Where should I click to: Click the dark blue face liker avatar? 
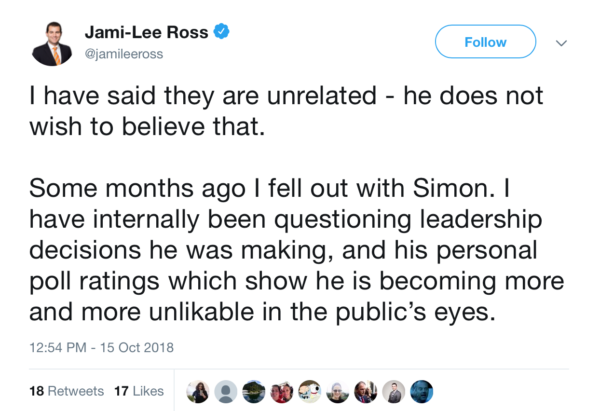click(x=422, y=392)
